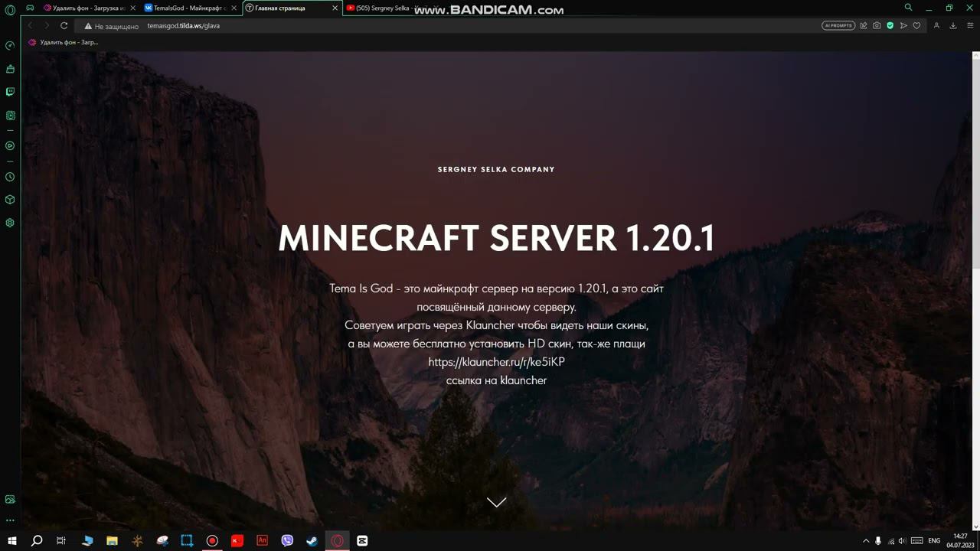Open CapCut from the taskbar
980x551 pixels.
362,541
